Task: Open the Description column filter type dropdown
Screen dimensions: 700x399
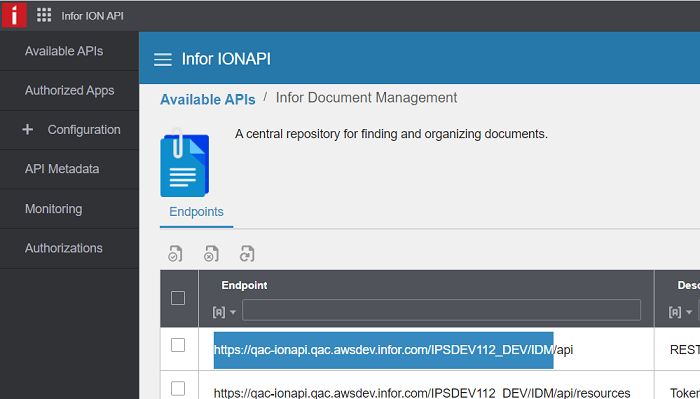Action: coord(680,312)
